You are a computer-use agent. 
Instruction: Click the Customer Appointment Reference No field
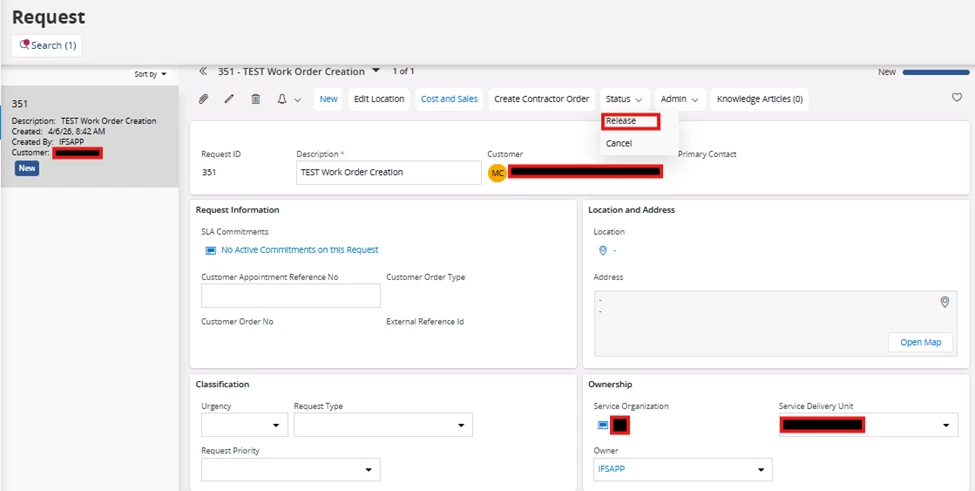click(x=290, y=295)
